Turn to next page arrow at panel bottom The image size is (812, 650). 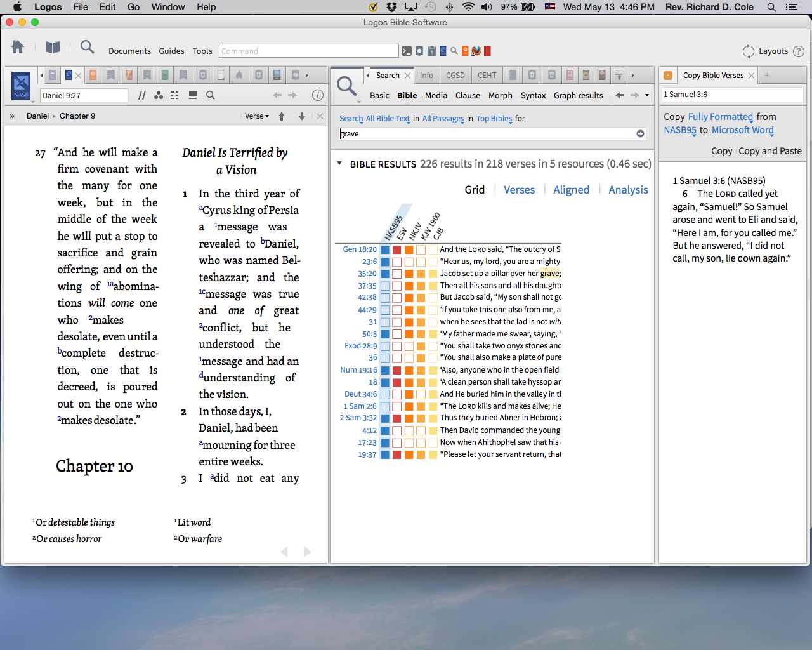coord(308,552)
